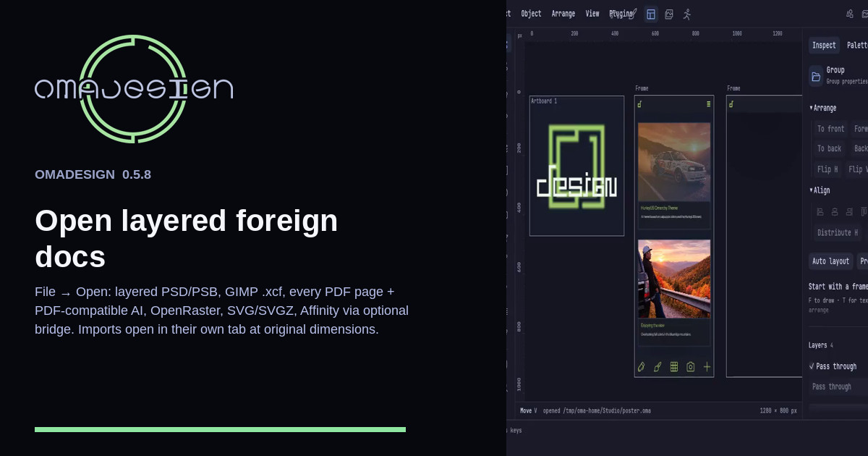Select the rally car photo
The height and width of the screenshot is (456, 868).
pos(674,162)
